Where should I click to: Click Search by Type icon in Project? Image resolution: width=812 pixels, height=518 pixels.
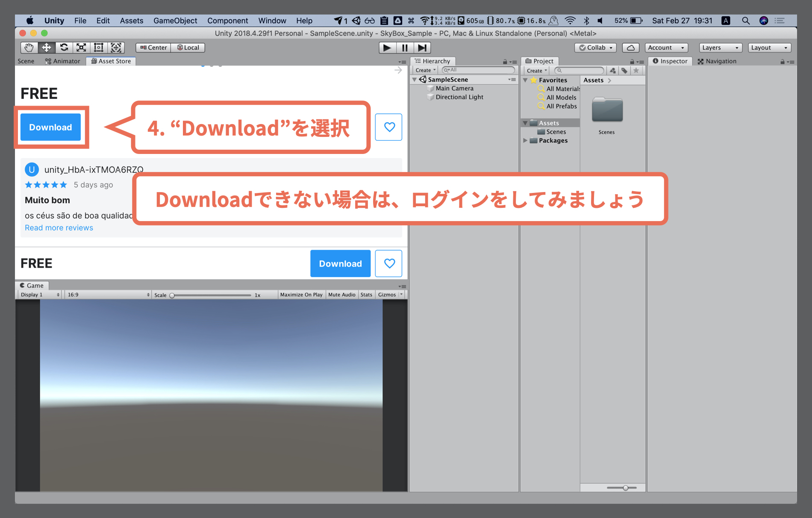(x=612, y=71)
